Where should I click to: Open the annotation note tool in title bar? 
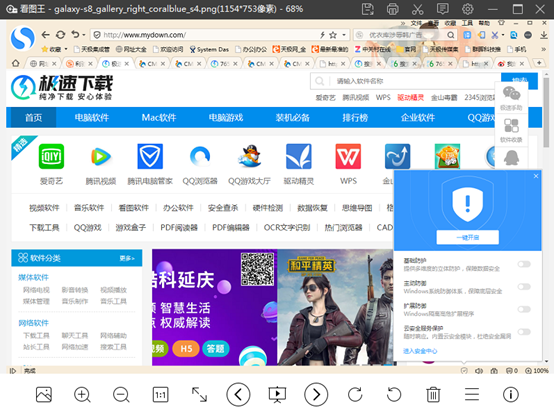442,9
